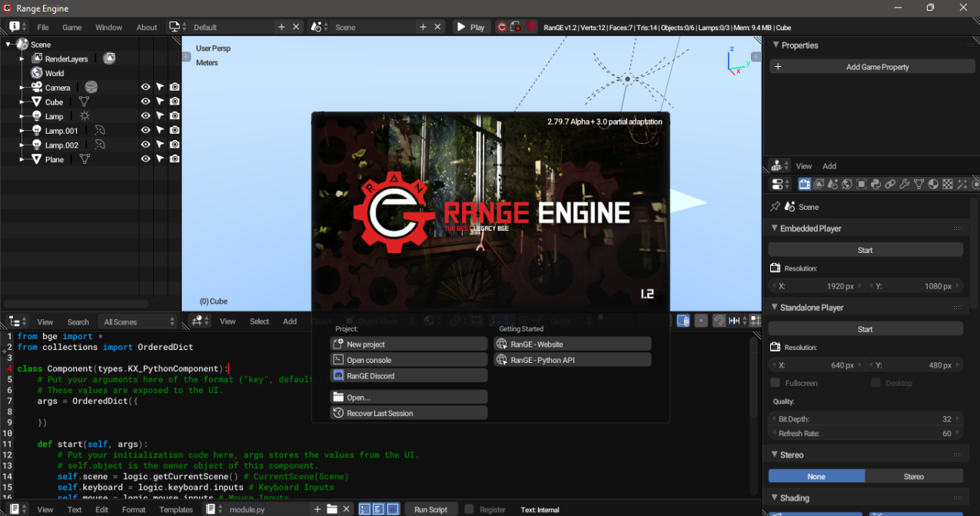
Task: Collapse the Embedded Player panel
Action: coord(775,228)
